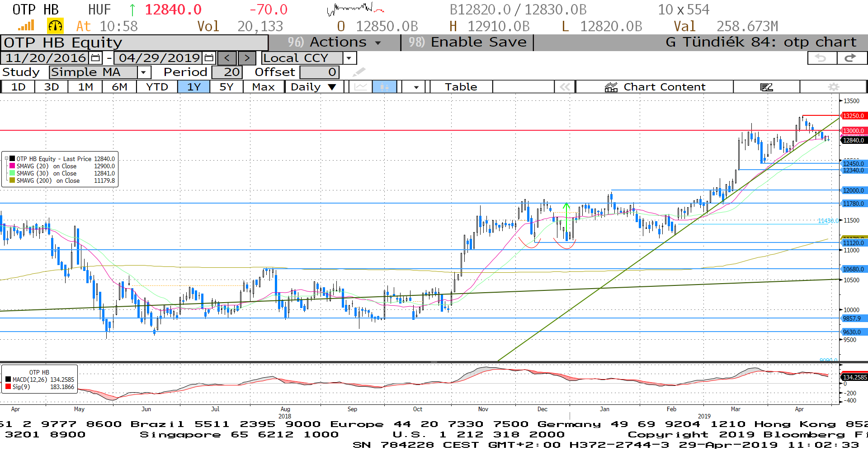
Task: Select the 1M range tab
Action: click(85, 87)
